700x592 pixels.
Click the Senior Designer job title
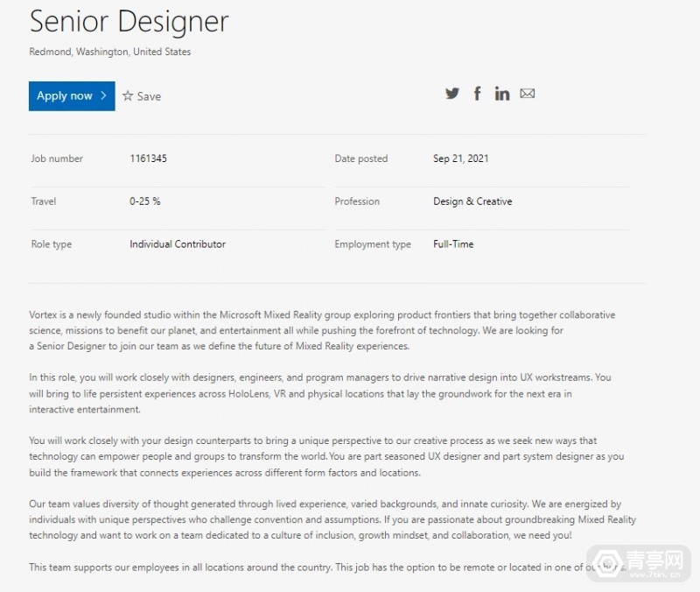[129, 21]
